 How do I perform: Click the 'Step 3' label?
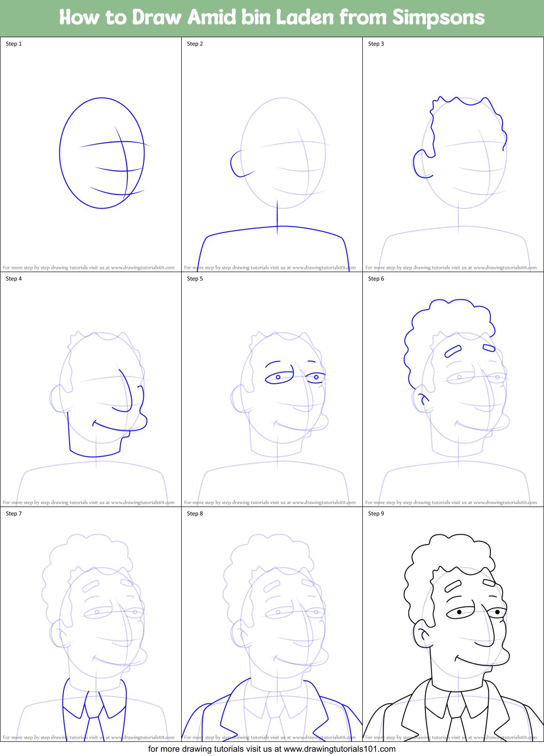376,44
